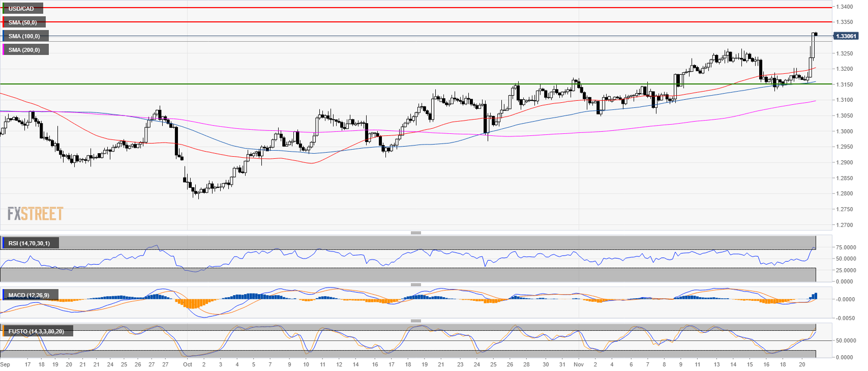Select the USD/CAD symbol label

(x=21, y=9)
